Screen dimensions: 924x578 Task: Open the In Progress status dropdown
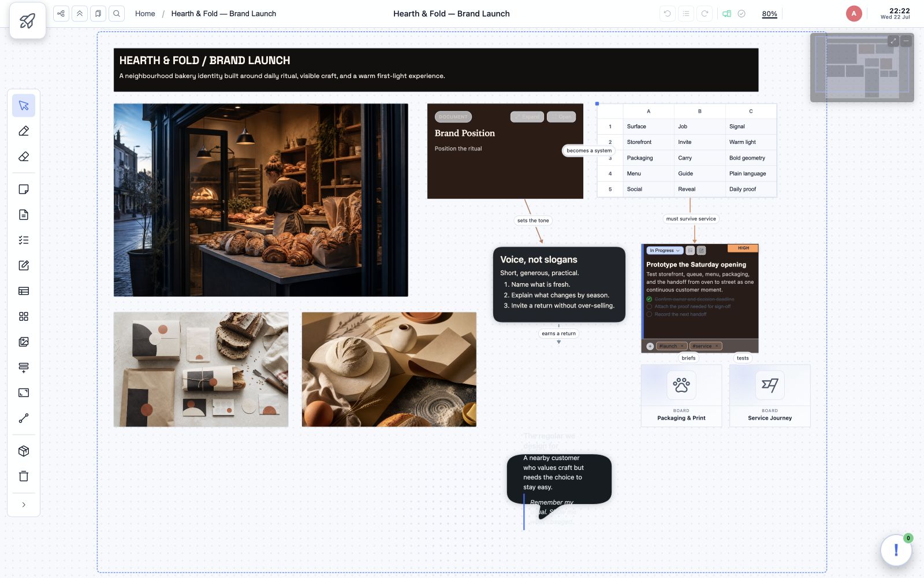[665, 250]
